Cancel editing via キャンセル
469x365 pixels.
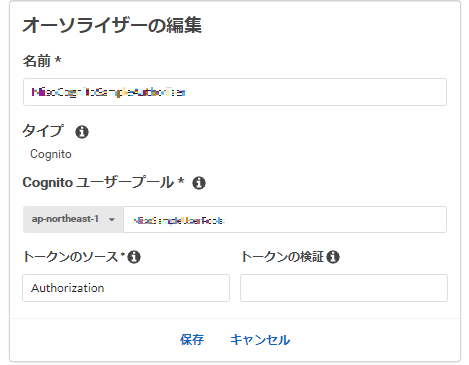[260, 340]
